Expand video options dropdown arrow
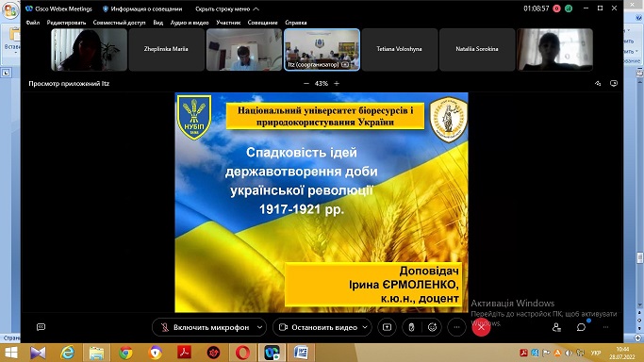The width and height of the screenshot is (644, 362). (x=365, y=327)
